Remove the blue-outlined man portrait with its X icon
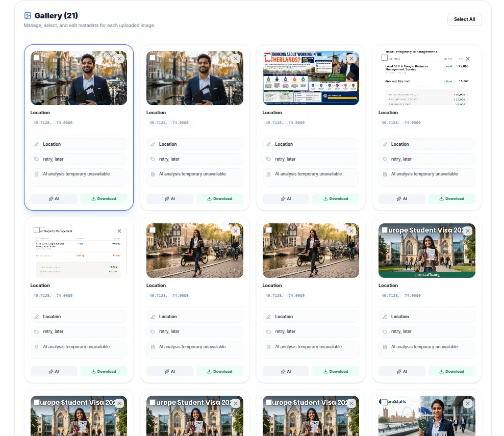504x436 pixels. click(x=119, y=59)
